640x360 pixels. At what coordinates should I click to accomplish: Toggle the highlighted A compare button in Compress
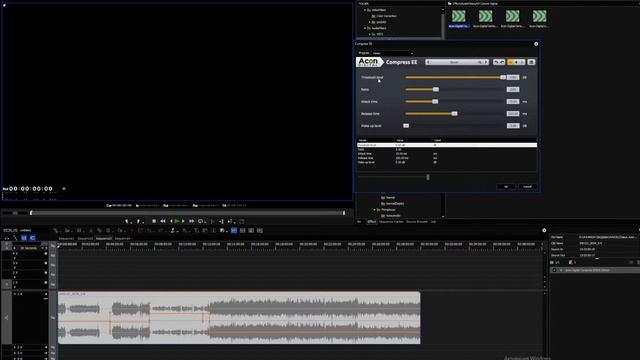pyautogui.click(x=510, y=62)
